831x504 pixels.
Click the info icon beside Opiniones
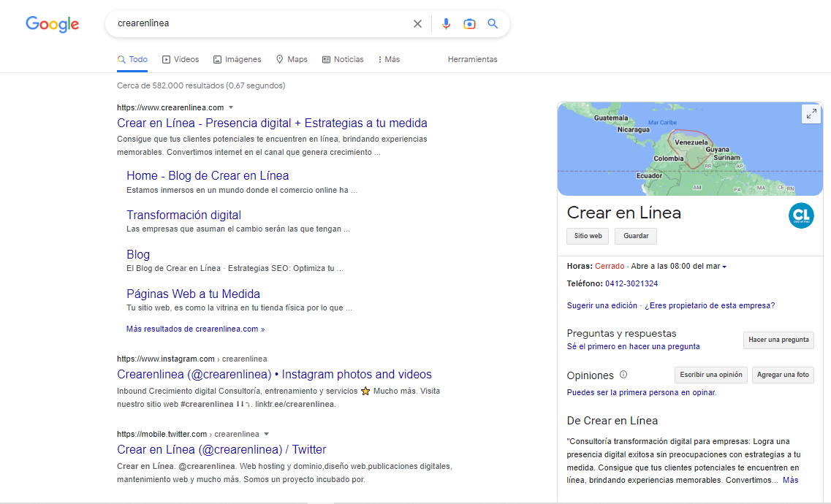pos(623,375)
